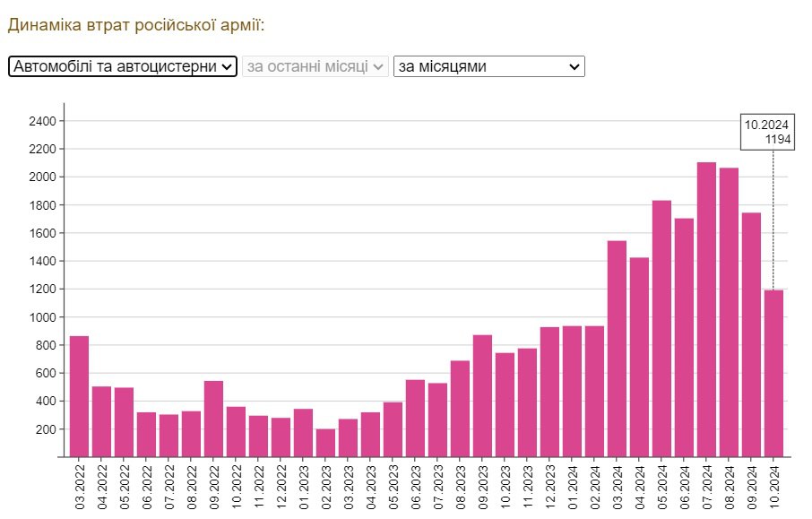Image resolution: width=812 pixels, height=519 pixels.
Task: Click the x-axis label '10.2024'
Action: click(x=774, y=487)
